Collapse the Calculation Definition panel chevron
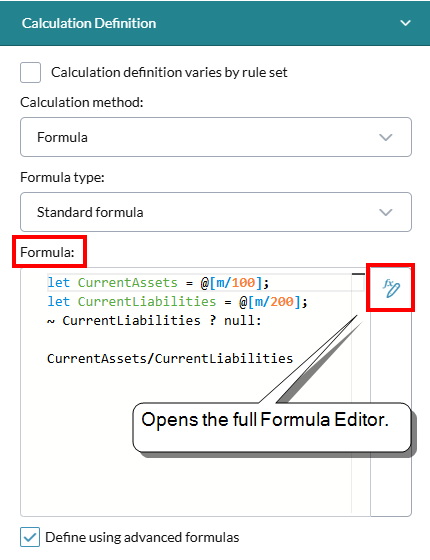This screenshot has height=560, width=430. 405,23
